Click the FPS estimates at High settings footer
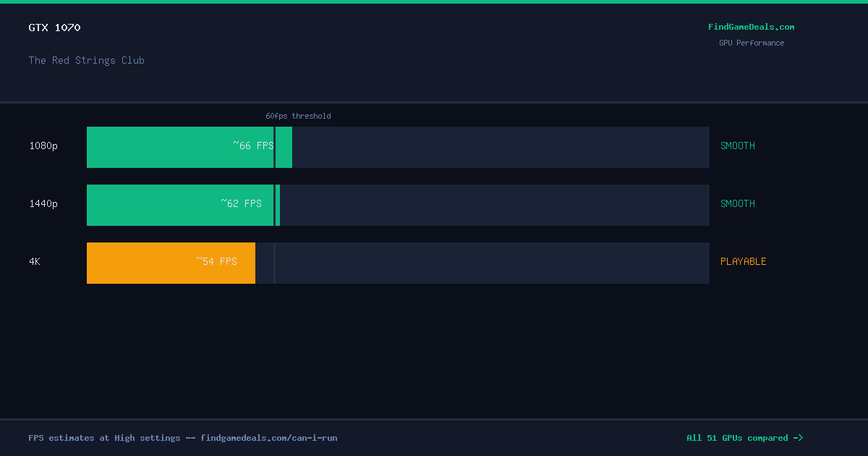The image size is (868, 456). (x=183, y=438)
